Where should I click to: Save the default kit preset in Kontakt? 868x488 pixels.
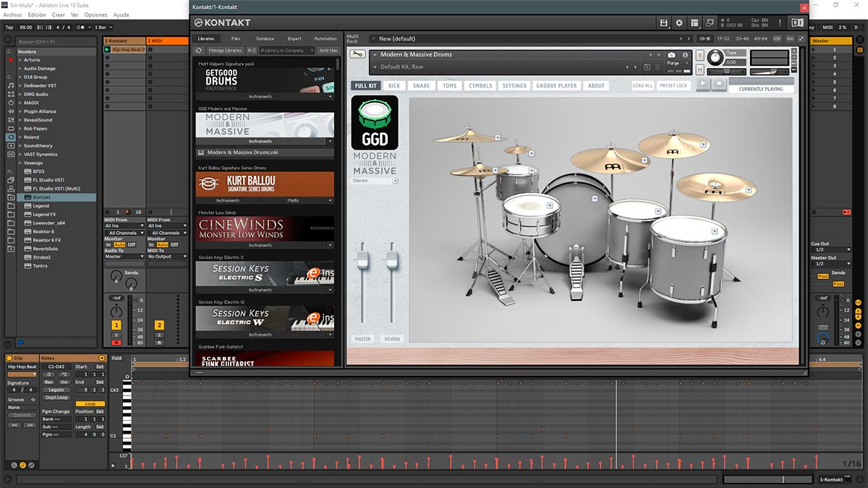tap(646, 67)
